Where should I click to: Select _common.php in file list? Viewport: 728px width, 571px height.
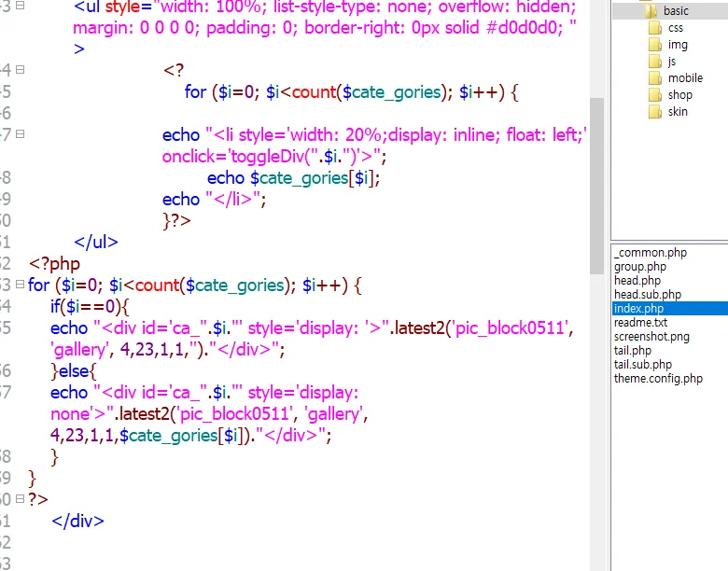click(x=650, y=253)
